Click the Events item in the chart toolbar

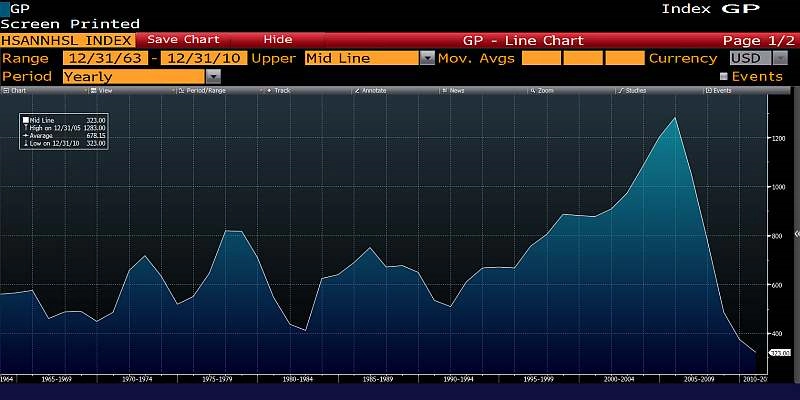tap(721, 91)
